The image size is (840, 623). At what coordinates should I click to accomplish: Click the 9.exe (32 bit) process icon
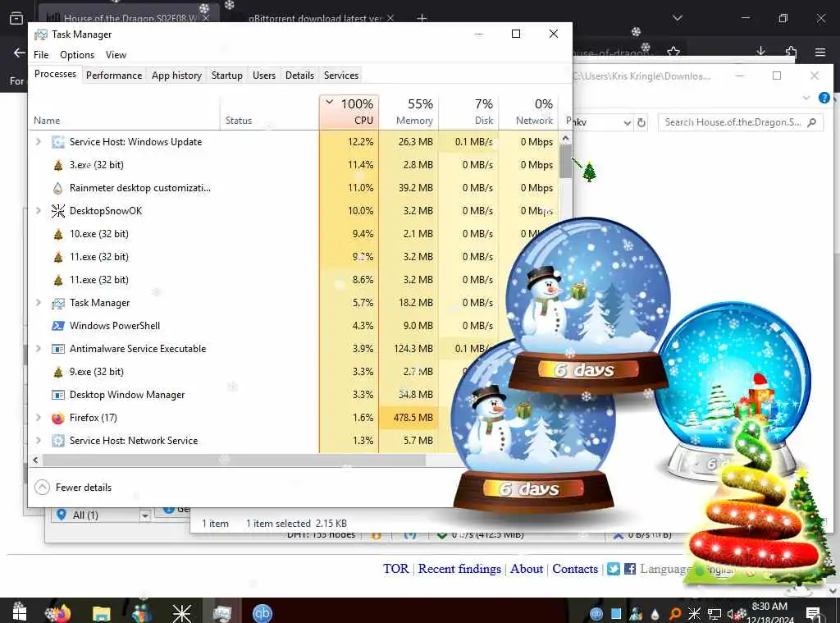coord(58,372)
